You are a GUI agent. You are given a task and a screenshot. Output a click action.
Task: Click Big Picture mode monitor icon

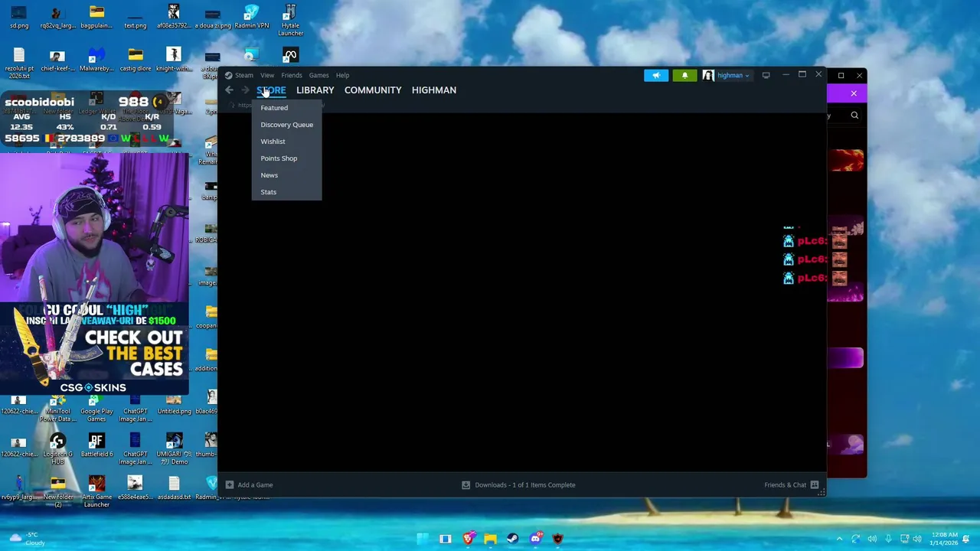(x=766, y=75)
